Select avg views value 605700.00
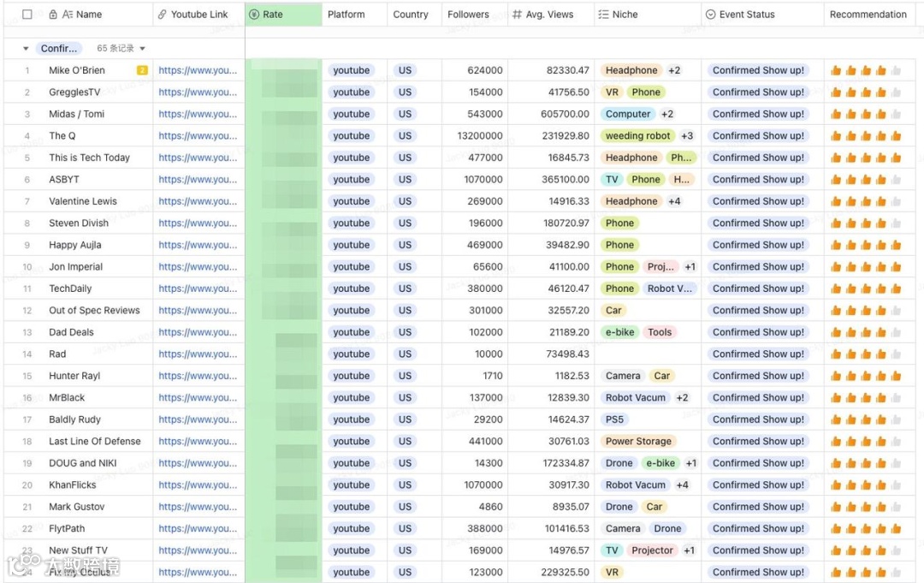 pos(565,114)
